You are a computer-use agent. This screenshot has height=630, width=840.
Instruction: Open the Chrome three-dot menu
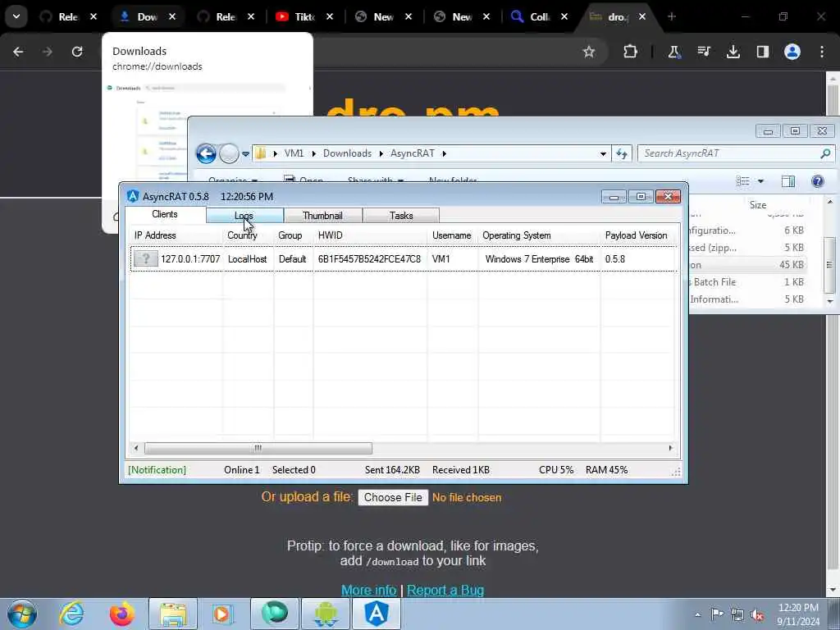822,52
